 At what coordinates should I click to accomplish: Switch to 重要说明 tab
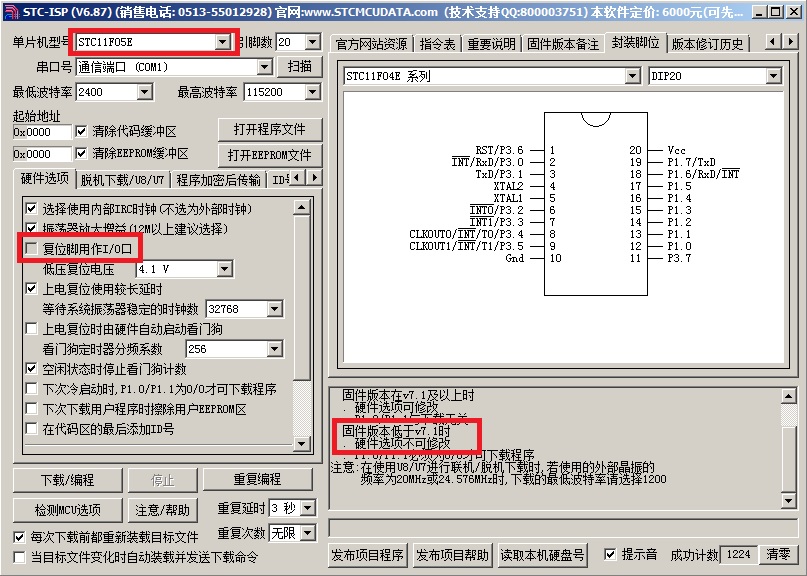tap(492, 45)
